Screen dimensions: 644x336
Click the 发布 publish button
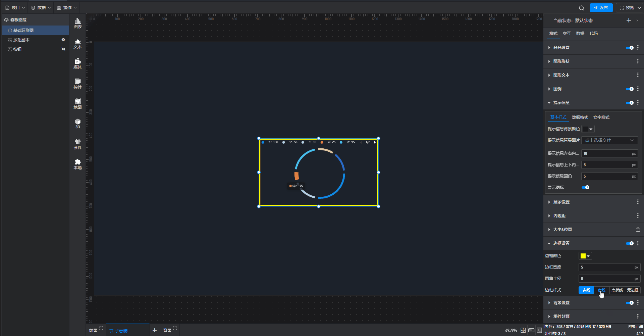pyautogui.click(x=601, y=8)
